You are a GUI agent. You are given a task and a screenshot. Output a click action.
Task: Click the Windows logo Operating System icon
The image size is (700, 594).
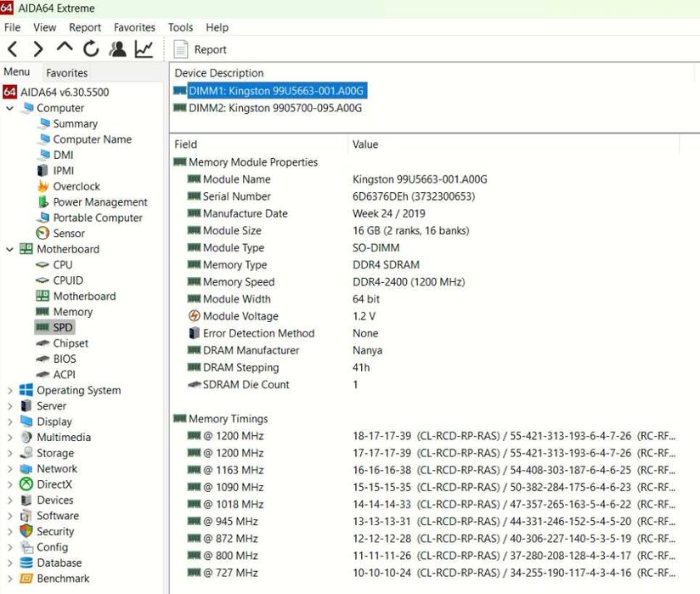pos(25,390)
